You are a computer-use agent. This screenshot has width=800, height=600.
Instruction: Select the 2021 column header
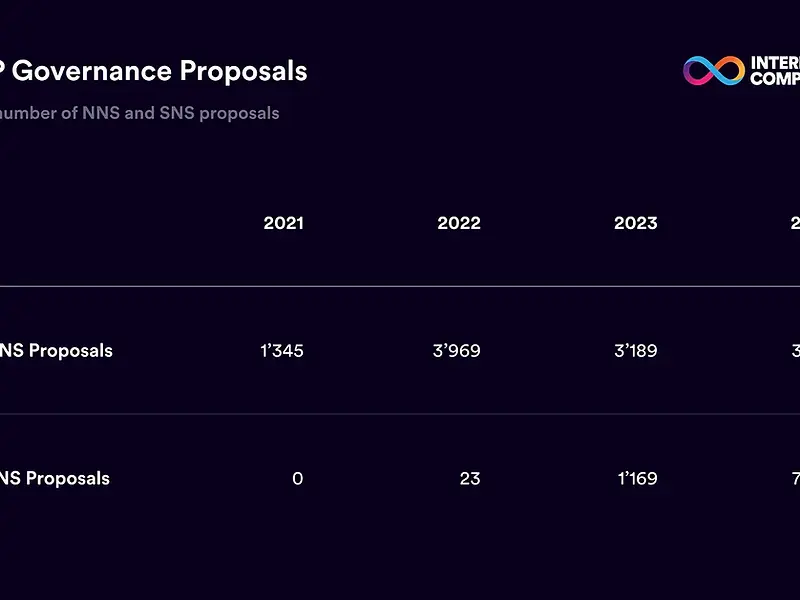point(283,223)
